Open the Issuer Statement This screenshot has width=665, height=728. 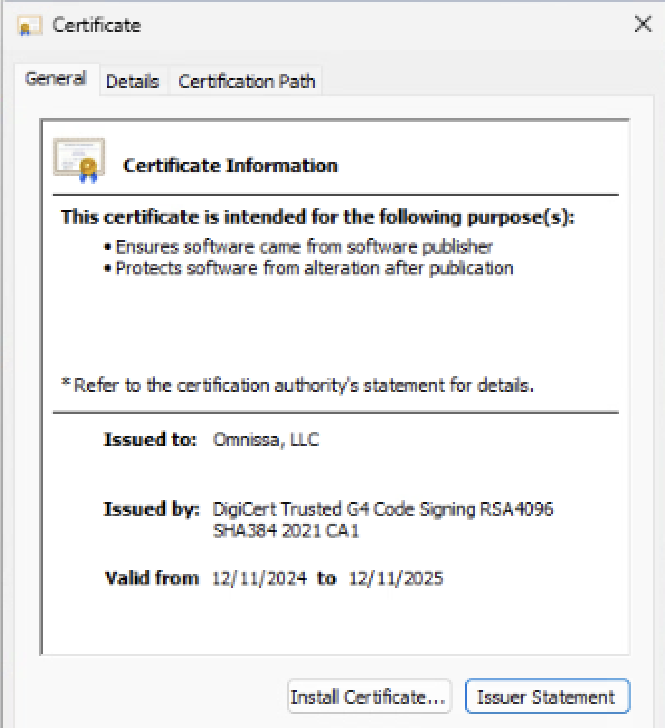click(x=546, y=697)
